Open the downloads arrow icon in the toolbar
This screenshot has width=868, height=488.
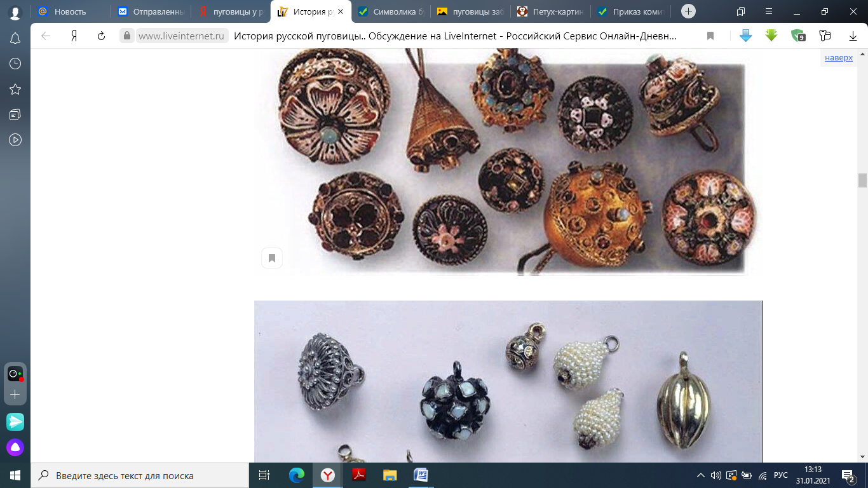(x=853, y=36)
